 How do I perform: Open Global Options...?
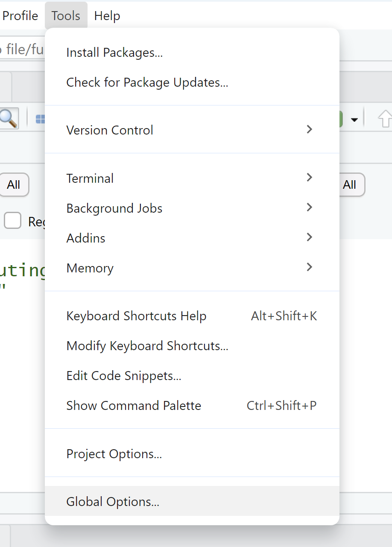click(x=113, y=502)
